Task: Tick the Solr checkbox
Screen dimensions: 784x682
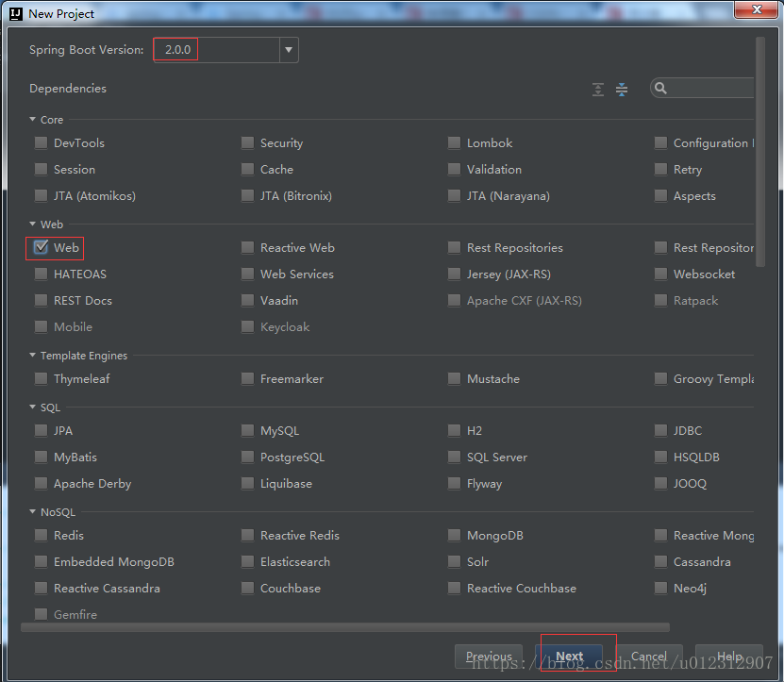Action: [x=454, y=561]
